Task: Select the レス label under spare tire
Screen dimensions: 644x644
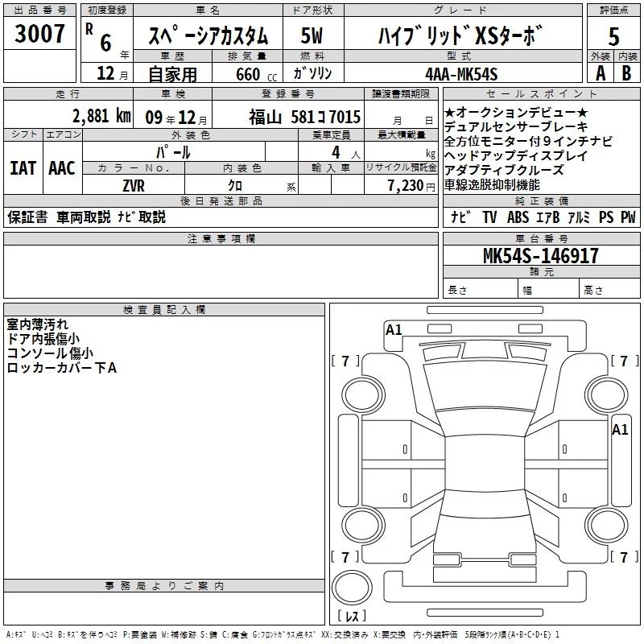Action: 352,616
